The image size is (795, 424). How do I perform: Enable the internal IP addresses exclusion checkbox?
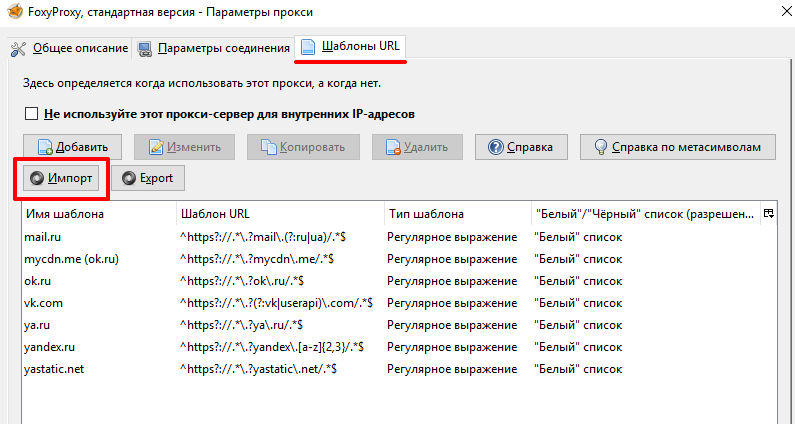click(31, 114)
